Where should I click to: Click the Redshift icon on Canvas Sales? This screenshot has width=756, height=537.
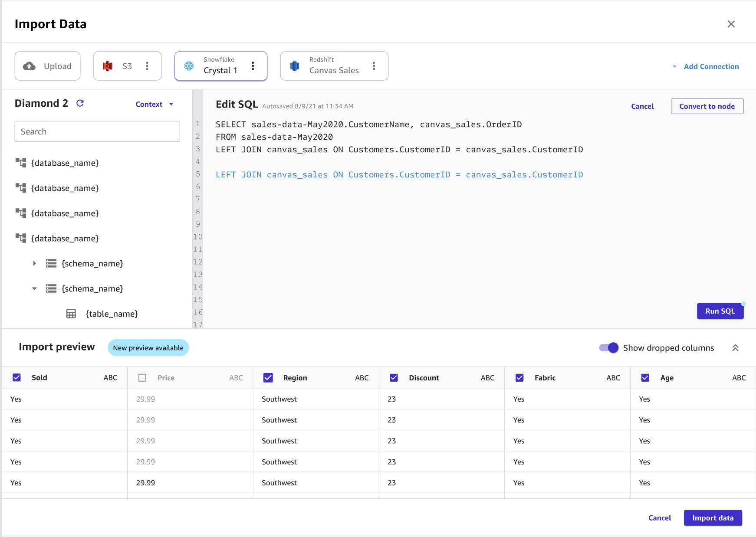[295, 65]
